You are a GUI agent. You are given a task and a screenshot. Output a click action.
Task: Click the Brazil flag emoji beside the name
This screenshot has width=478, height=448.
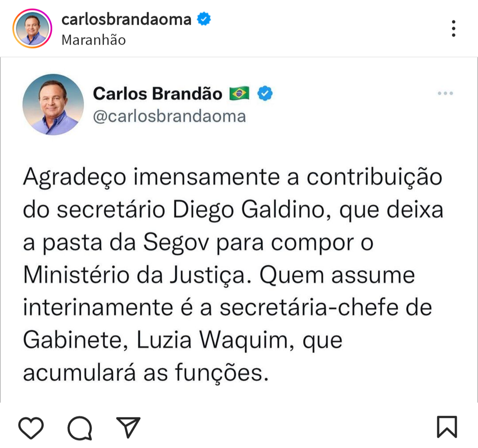tap(239, 93)
